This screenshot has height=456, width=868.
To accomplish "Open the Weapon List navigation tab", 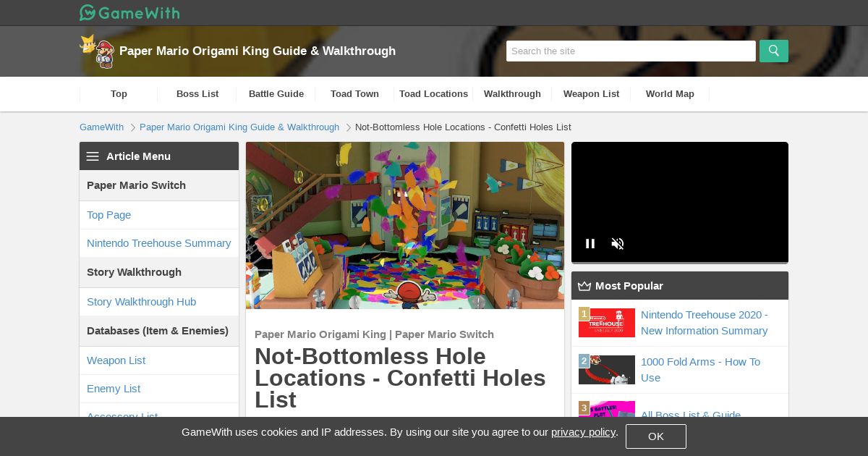I will (592, 94).
